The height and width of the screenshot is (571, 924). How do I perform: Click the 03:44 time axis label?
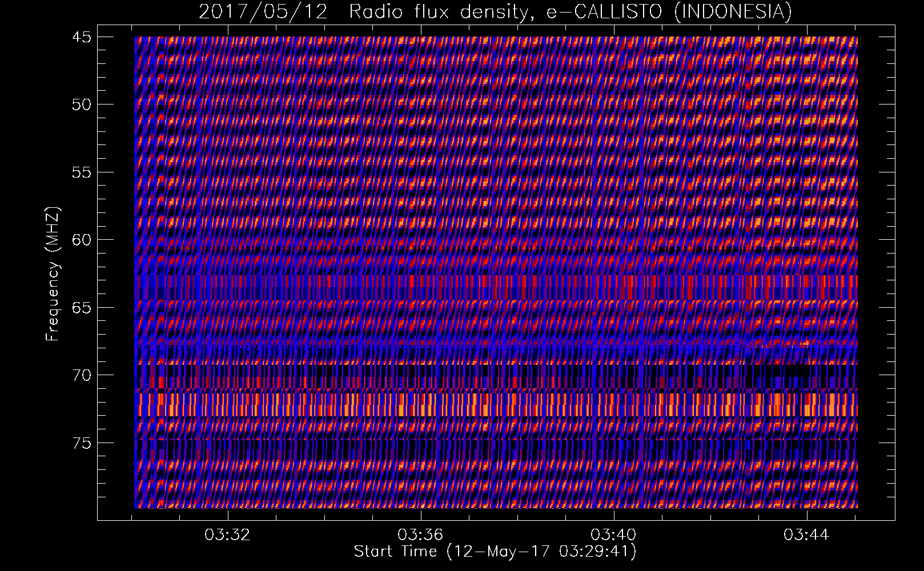tap(807, 535)
